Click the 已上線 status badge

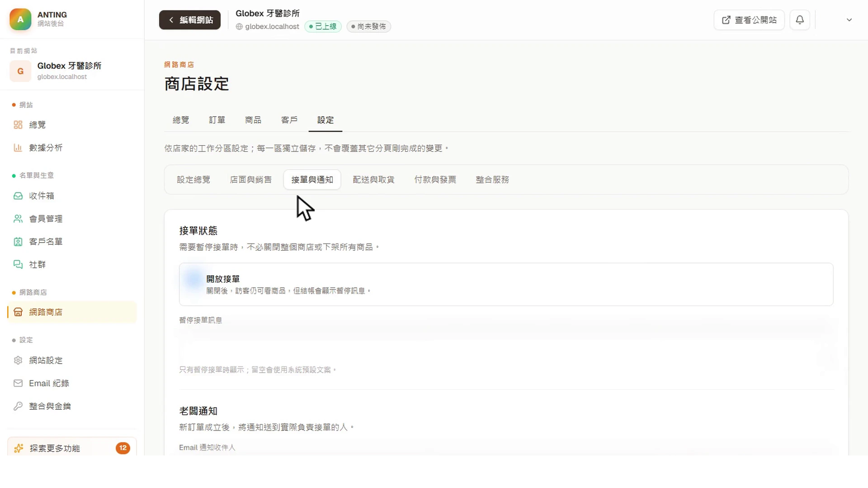pyautogui.click(x=323, y=27)
